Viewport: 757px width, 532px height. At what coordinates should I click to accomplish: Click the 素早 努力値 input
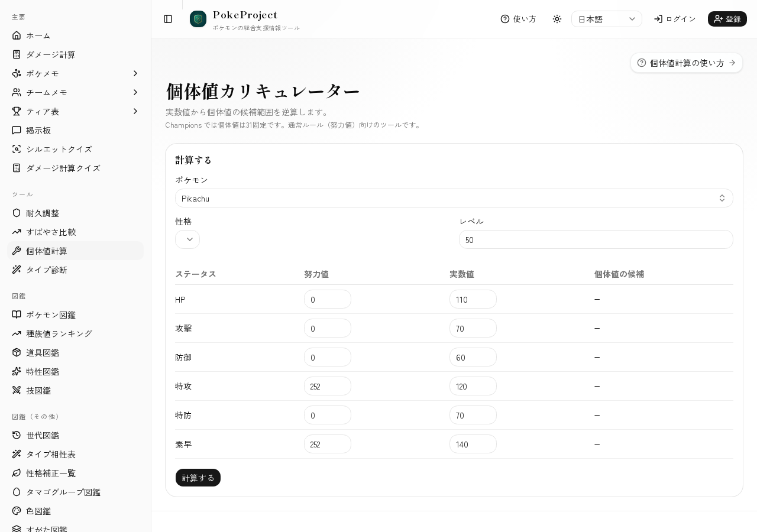[x=328, y=444]
